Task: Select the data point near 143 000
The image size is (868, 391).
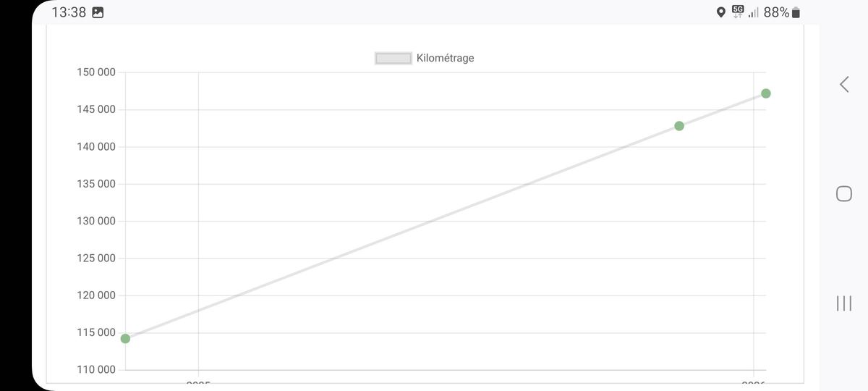Action: (679, 126)
